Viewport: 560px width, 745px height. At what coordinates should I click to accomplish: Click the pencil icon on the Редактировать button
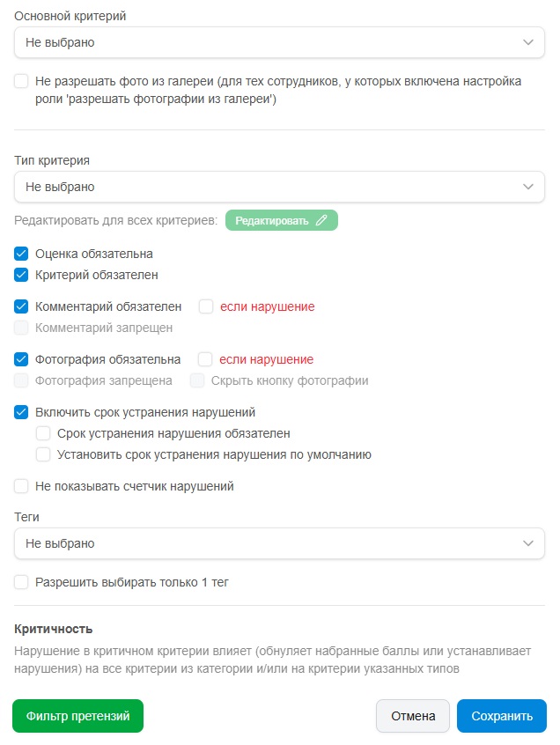321,220
